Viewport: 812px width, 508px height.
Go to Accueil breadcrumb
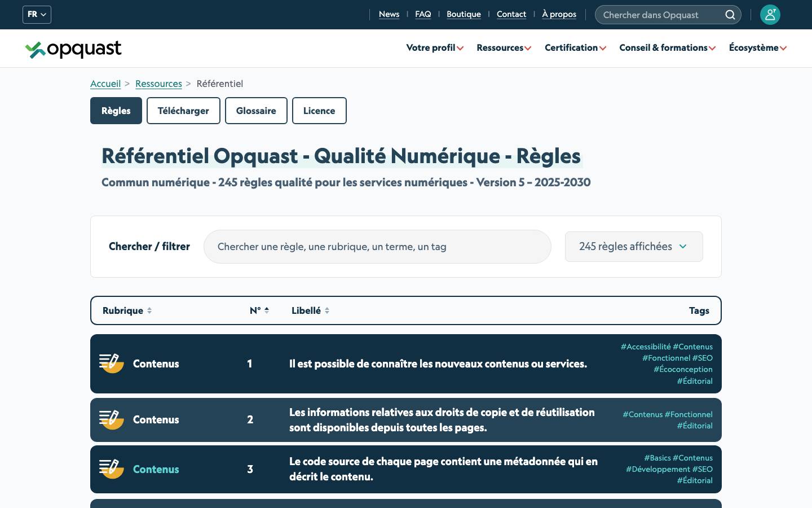pyautogui.click(x=105, y=84)
